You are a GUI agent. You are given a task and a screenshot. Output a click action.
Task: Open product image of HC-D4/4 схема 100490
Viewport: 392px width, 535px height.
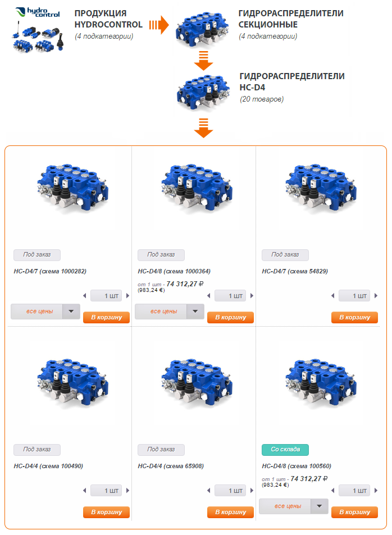click(x=73, y=382)
